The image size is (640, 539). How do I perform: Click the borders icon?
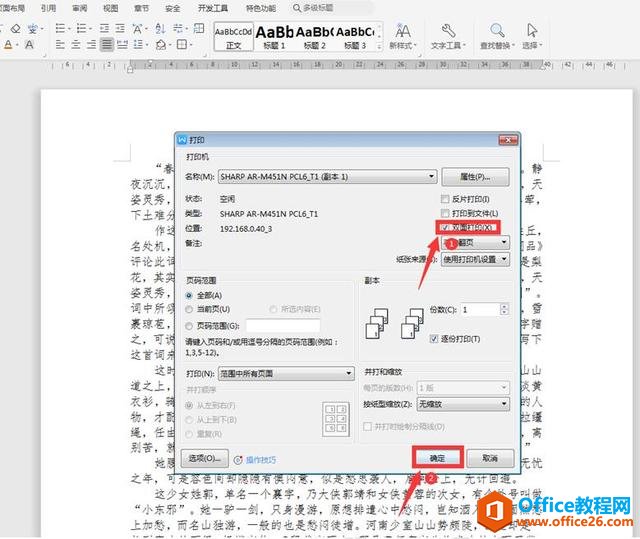pos(182,44)
